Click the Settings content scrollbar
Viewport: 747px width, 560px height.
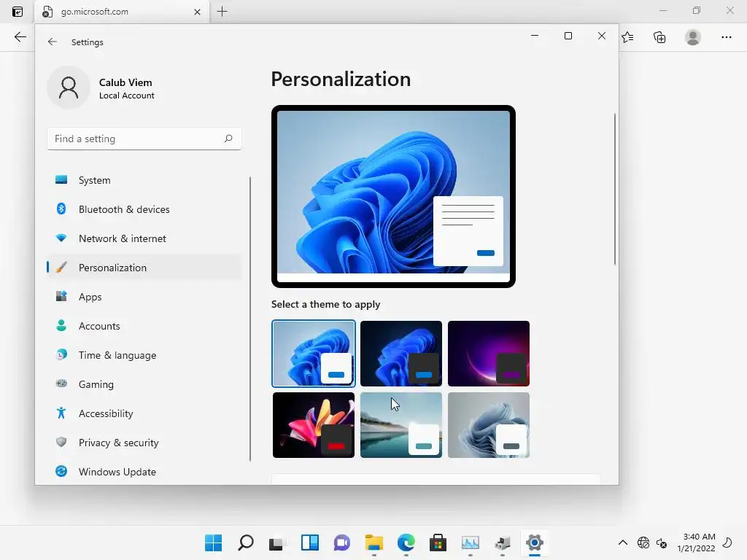coord(614,189)
